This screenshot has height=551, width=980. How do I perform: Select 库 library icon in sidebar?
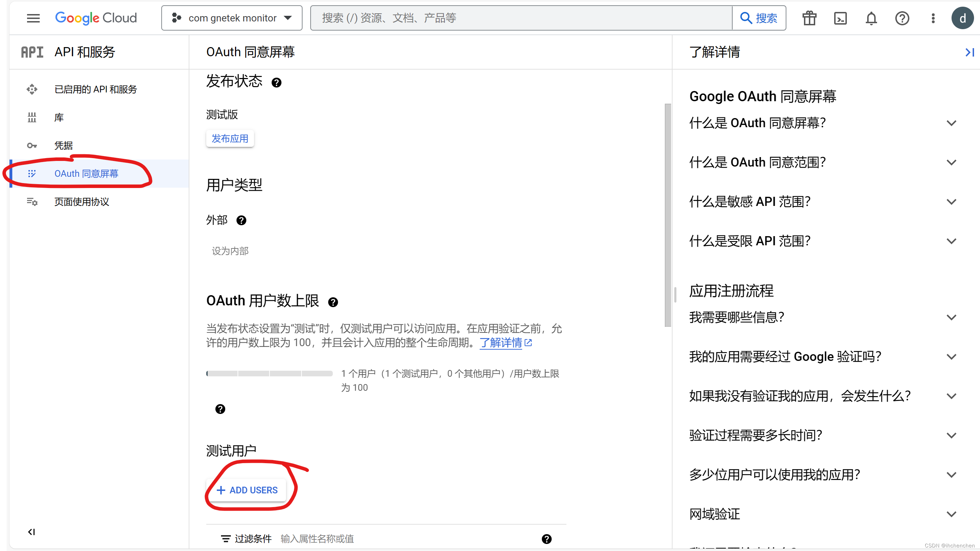(32, 117)
